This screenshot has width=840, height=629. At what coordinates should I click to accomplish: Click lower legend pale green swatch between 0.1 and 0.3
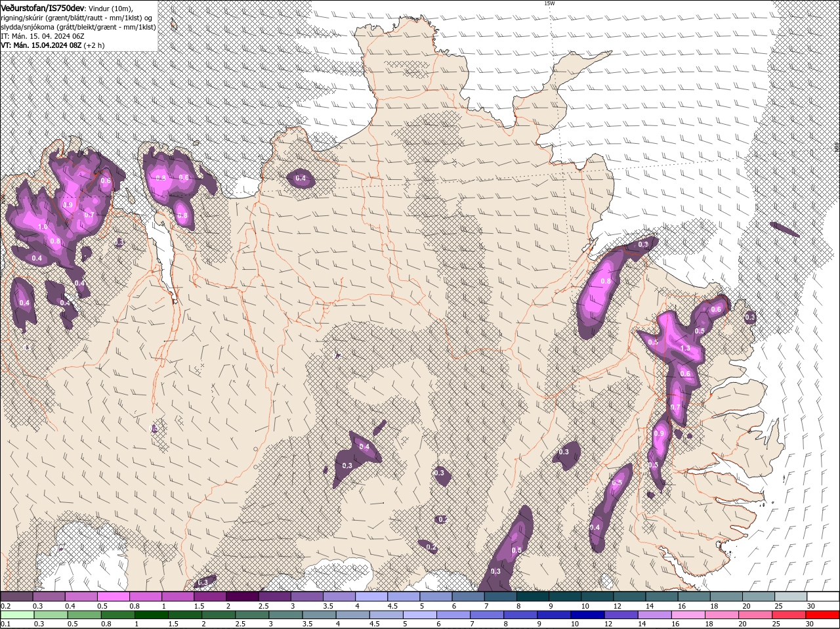tap(16, 615)
